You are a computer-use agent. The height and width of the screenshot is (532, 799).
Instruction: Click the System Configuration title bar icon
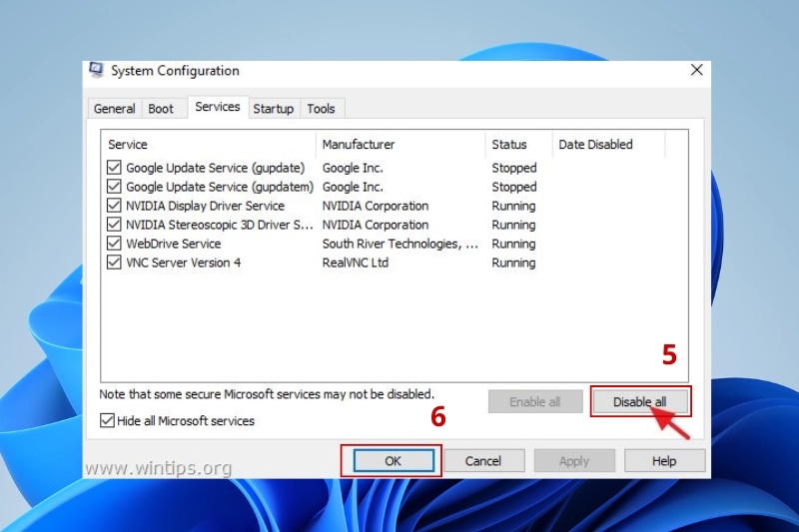96,70
